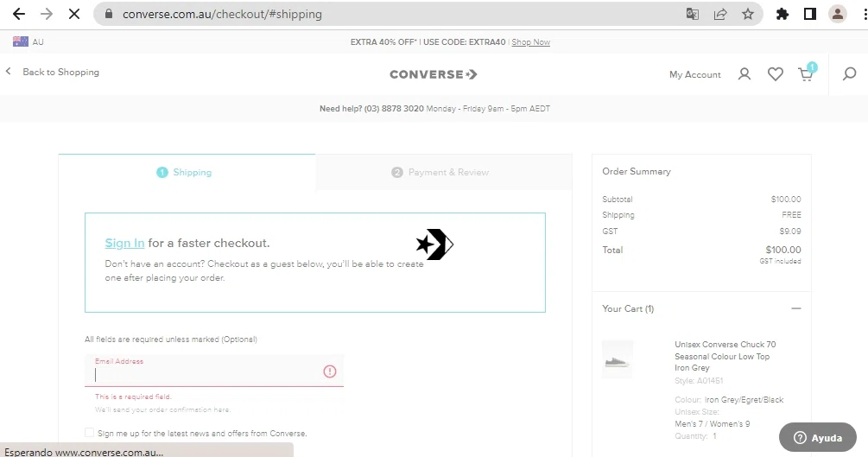Open the account person icon
The height and width of the screenshot is (457, 868).
[744, 74]
